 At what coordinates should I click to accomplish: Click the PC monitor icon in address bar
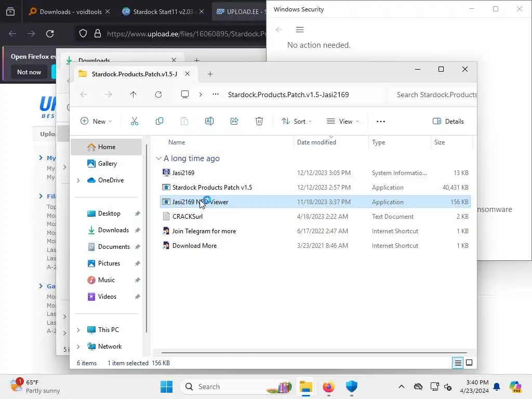(x=185, y=95)
